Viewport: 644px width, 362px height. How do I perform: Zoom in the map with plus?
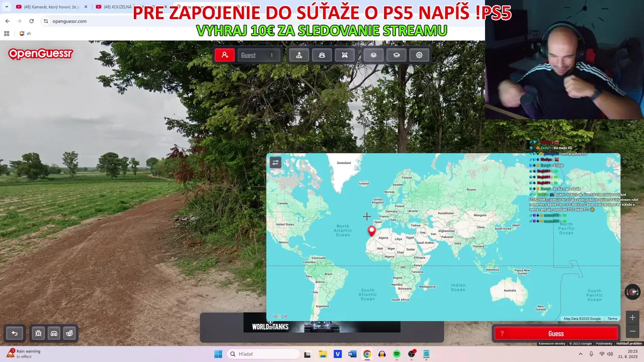coord(632,317)
